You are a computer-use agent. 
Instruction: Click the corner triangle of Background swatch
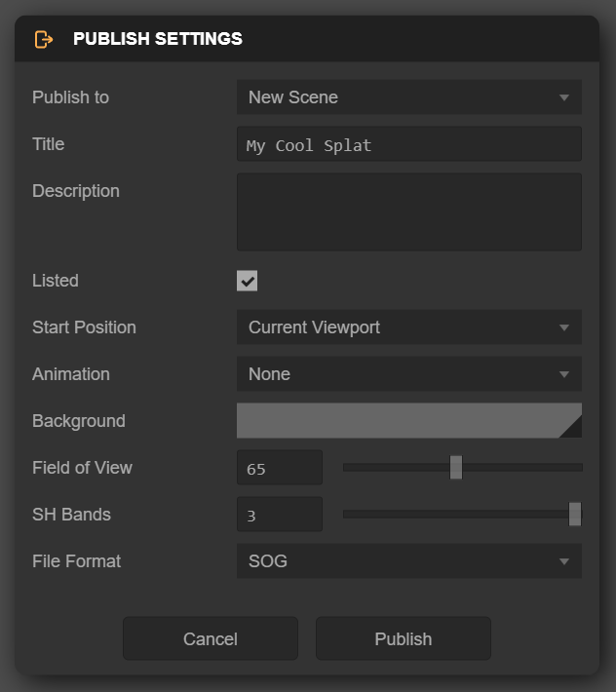pyautogui.click(x=572, y=429)
